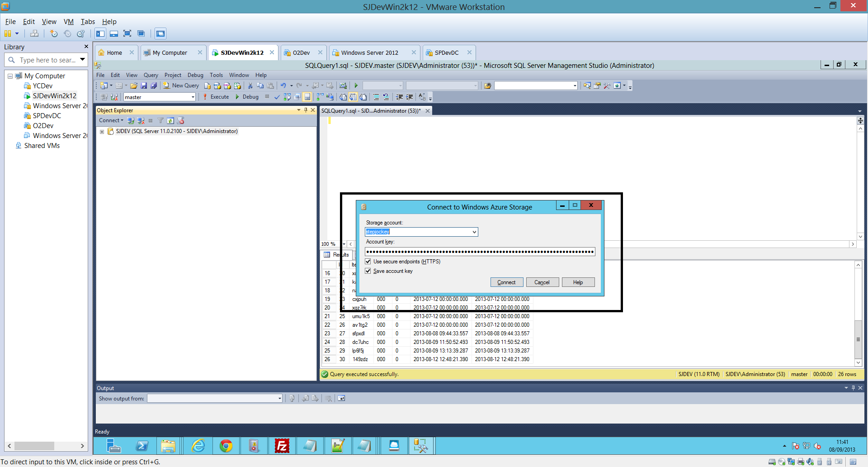Click the Library horizontal scrollbar thumb
This screenshot has width=868, height=467.
[x=34, y=446]
